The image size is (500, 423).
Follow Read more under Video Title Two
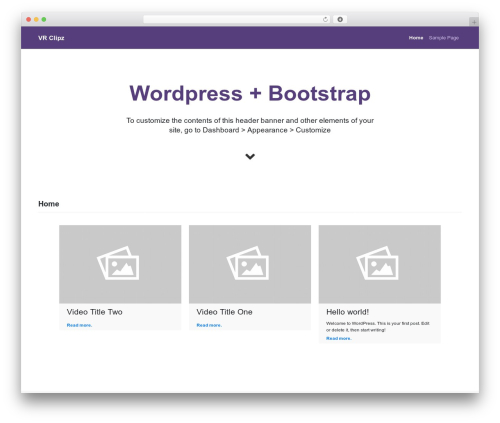click(x=79, y=325)
